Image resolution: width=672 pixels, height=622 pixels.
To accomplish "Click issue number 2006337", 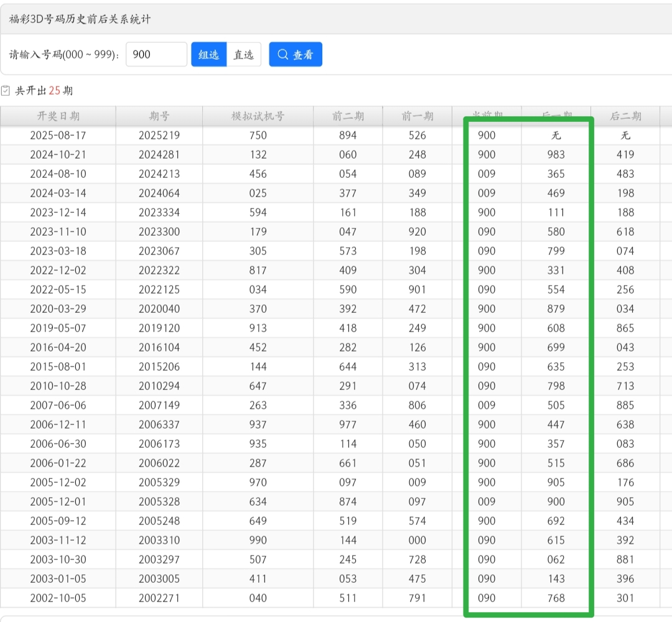I will point(159,425).
